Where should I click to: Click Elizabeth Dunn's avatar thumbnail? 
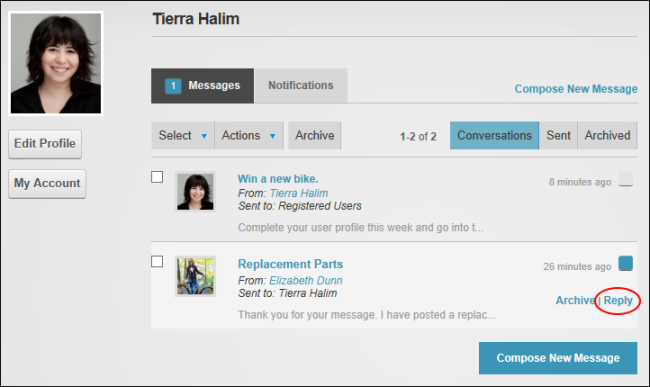pyautogui.click(x=195, y=276)
